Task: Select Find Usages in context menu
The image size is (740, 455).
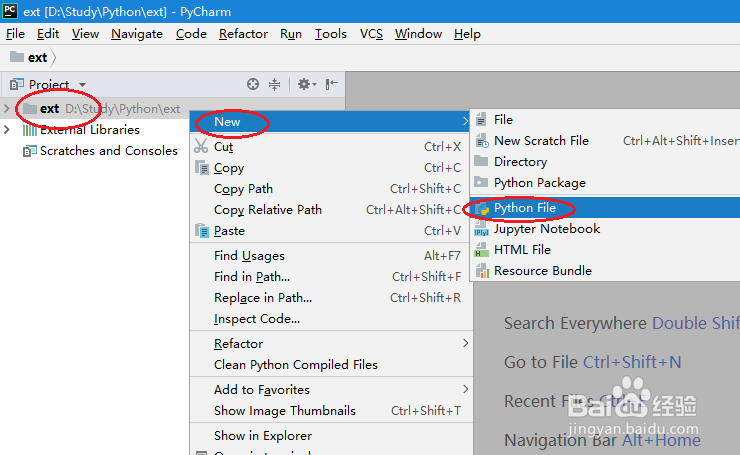Action: pos(331,256)
